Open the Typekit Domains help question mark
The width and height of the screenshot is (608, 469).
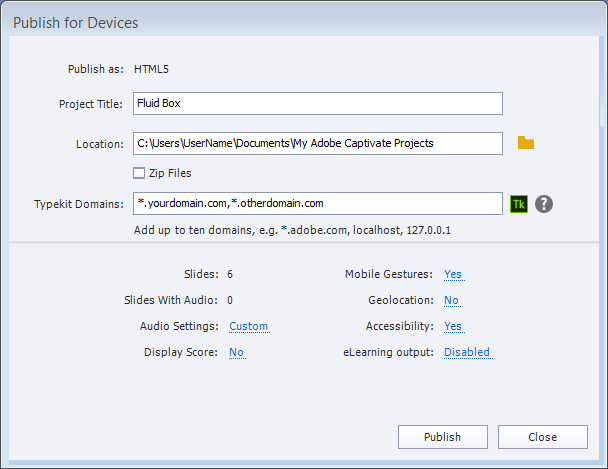(544, 204)
